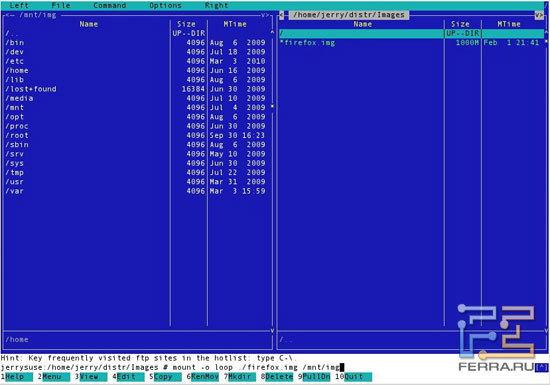The width and height of the screenshot is (550, 385).
Task: Click left panel history forward arrow
Action: click(268, 15)
